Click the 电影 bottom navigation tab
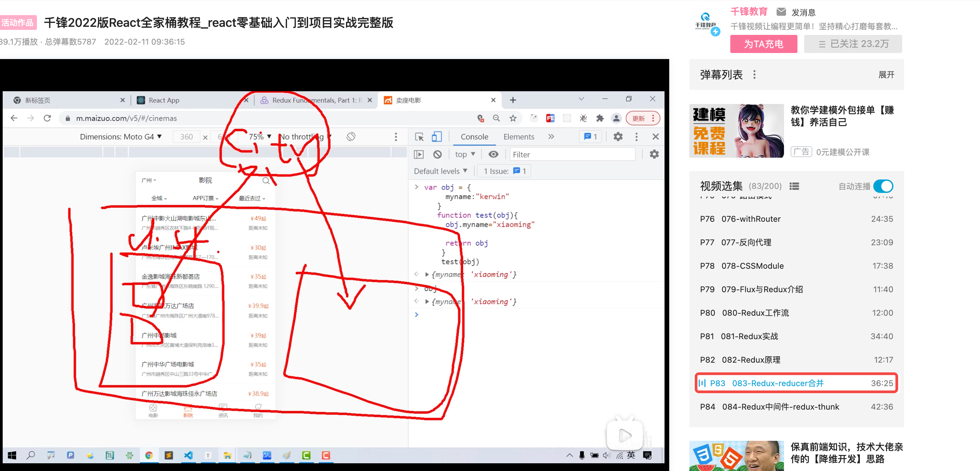980x471 pixels. click(x=153, y=411)
